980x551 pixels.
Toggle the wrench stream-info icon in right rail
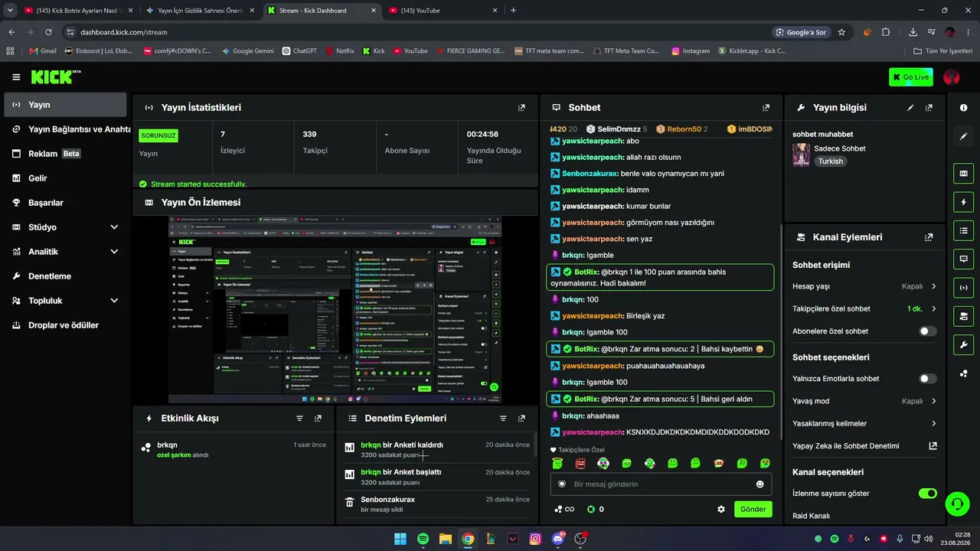pyautogui.click(x=963, y=344)
